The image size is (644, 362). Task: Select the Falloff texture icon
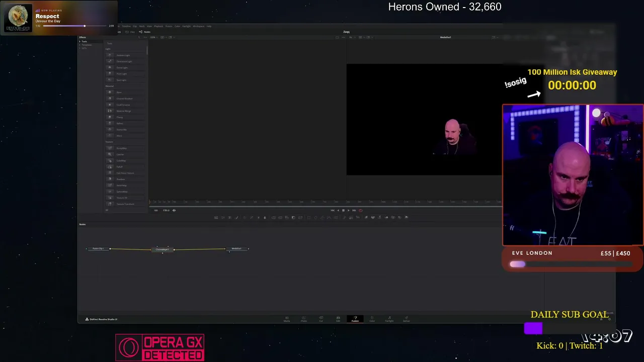pos(110,167)
